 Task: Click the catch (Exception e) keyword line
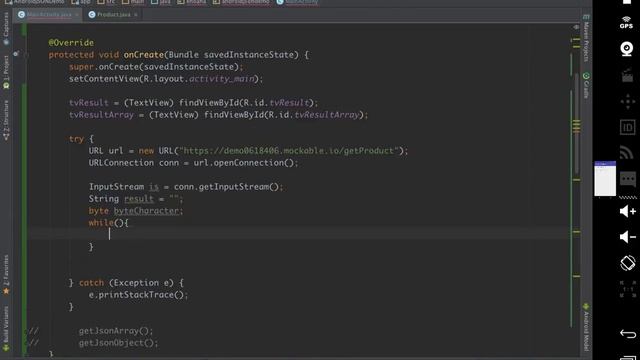point(126,283)
